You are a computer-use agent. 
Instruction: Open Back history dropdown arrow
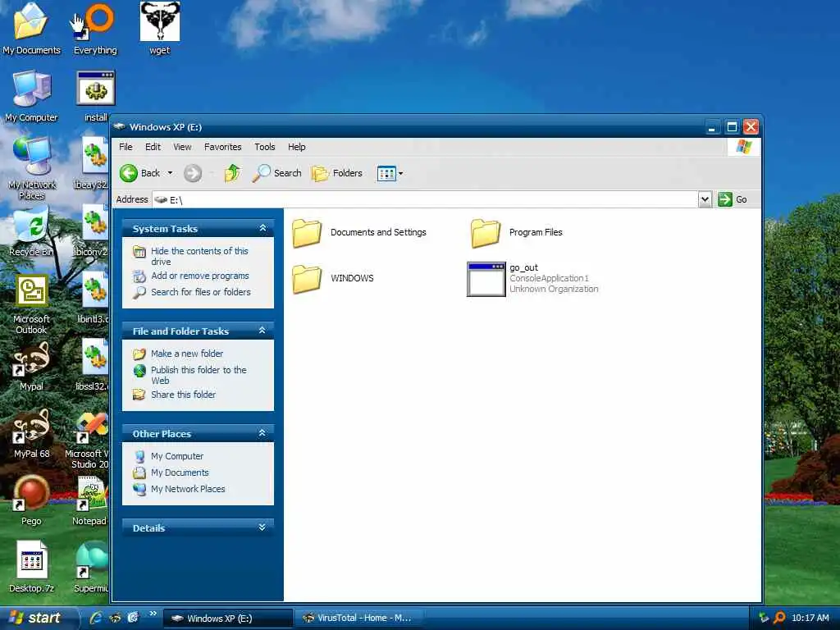pyautogui.click(x=170, y=173)
